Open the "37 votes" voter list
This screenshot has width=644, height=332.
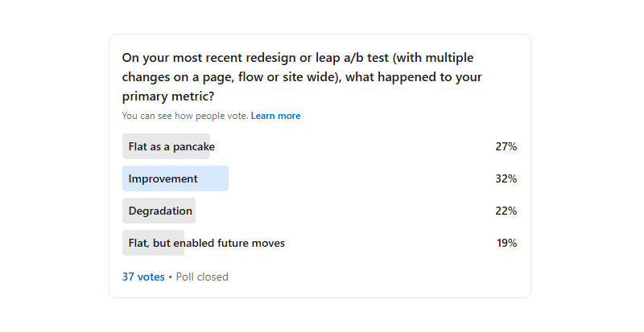pos(143,277)
